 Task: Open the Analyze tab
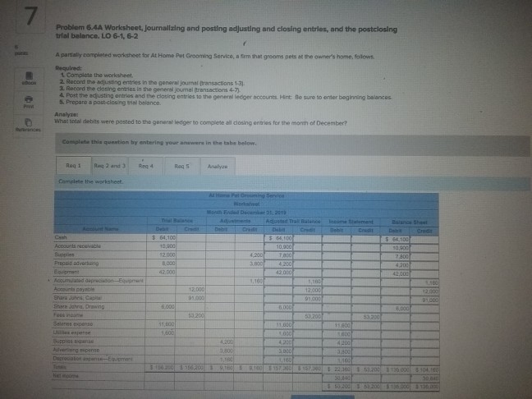[218, 167]
